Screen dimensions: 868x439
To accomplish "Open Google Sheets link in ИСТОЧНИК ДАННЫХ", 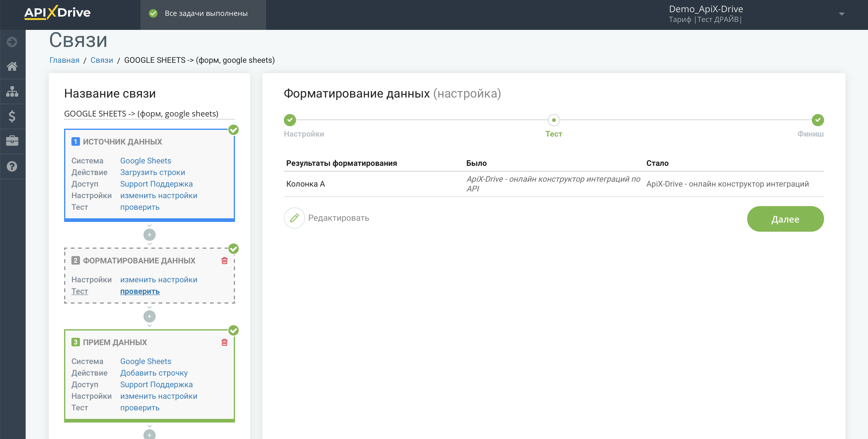I will (x=146, y=161).
